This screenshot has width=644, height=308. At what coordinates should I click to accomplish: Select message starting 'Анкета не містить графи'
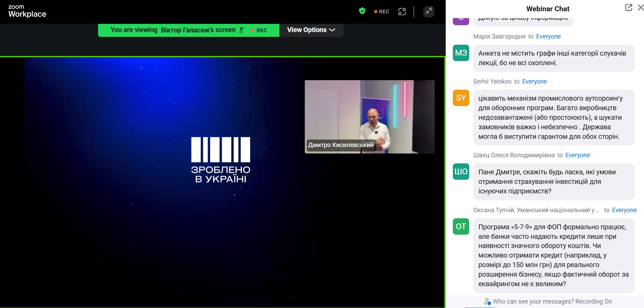554,58
